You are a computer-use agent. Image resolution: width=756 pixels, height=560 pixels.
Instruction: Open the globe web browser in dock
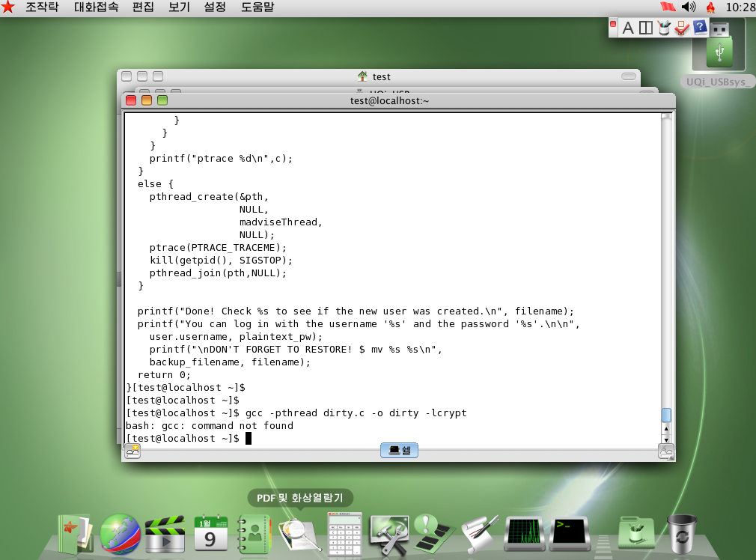tap(120, 533)
